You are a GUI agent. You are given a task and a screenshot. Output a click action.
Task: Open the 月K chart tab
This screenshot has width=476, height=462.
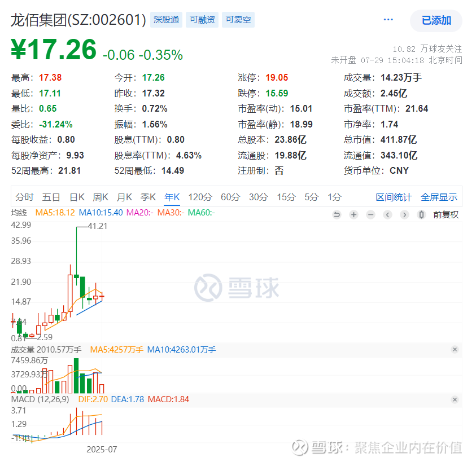click(124, 197)
